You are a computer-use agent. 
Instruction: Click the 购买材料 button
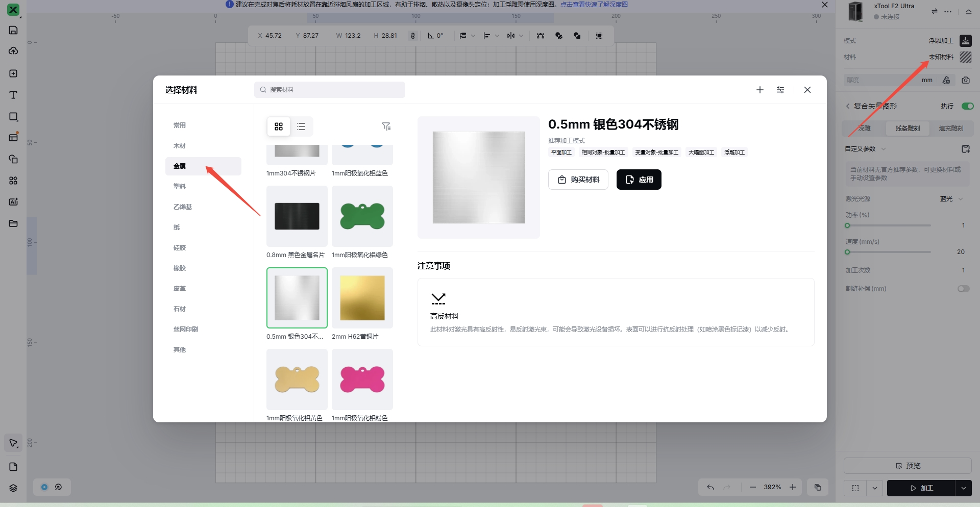[578, 180]
